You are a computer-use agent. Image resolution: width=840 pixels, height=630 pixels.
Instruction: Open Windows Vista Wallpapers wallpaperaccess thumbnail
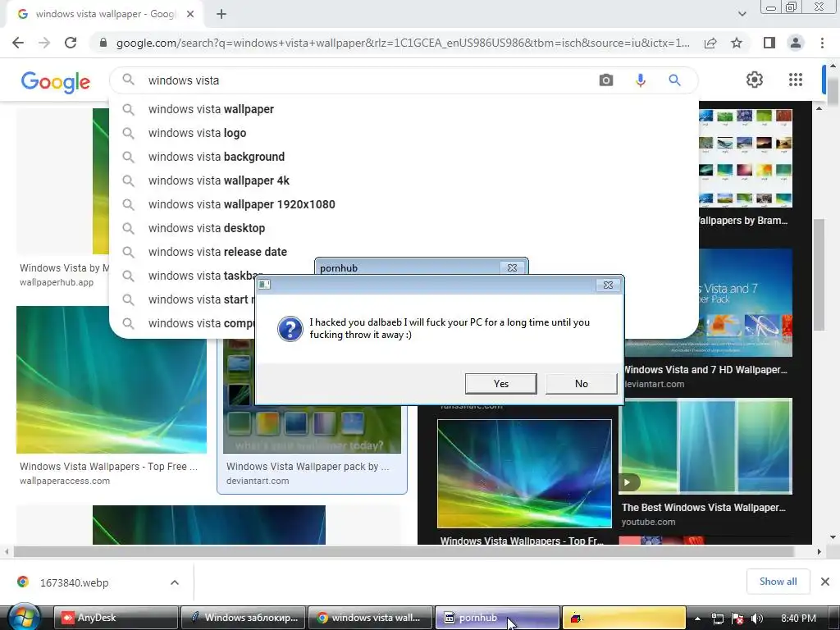pos(112,380)
